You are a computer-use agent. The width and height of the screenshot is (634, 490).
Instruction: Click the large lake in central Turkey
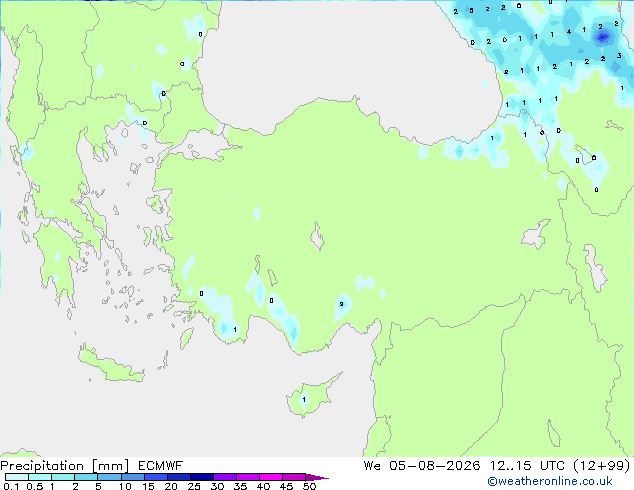pyautogui.click(x=317, y=237)
